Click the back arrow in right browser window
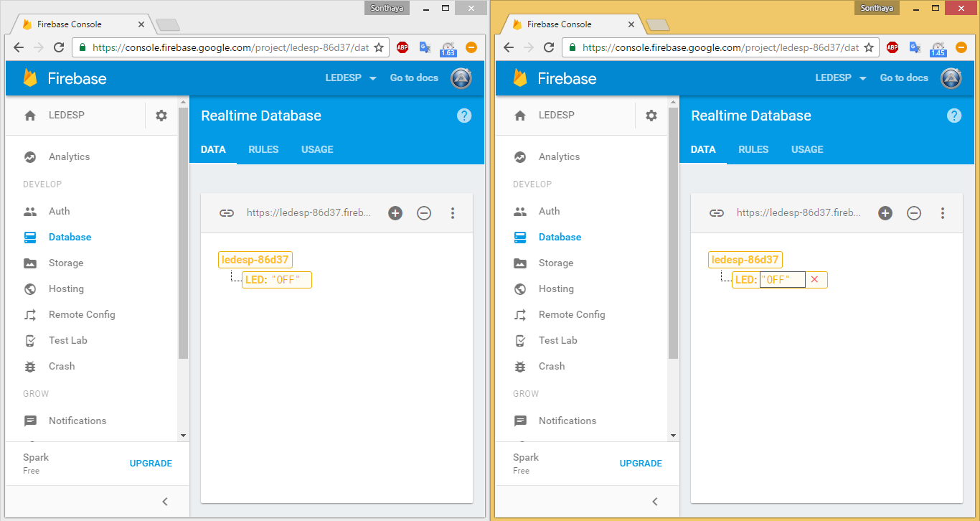980x521 pixels. pos(509,47)
